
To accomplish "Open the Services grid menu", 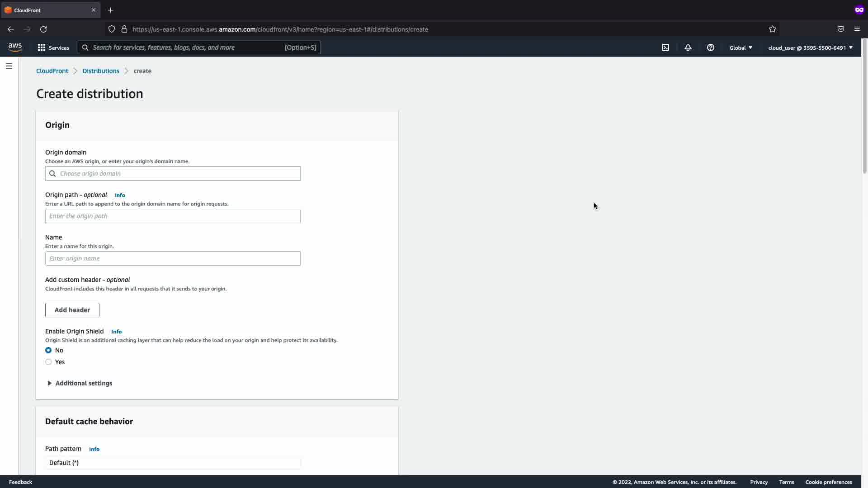I will pos(53,47).
